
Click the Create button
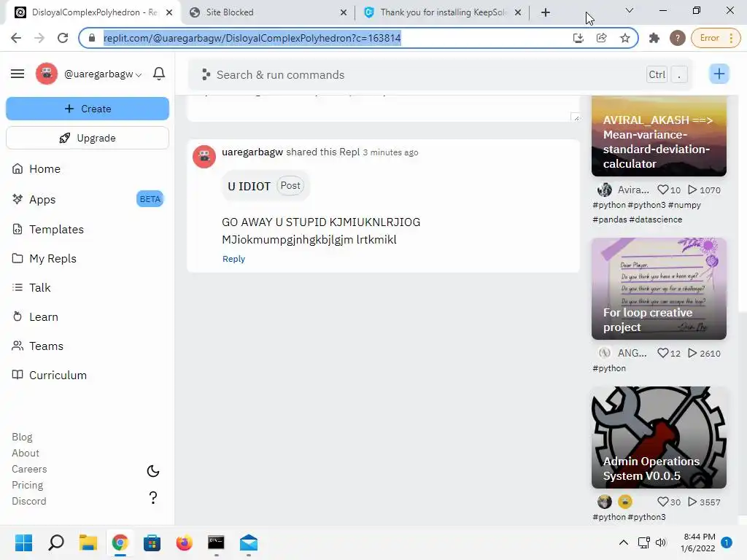click(88, 109)
